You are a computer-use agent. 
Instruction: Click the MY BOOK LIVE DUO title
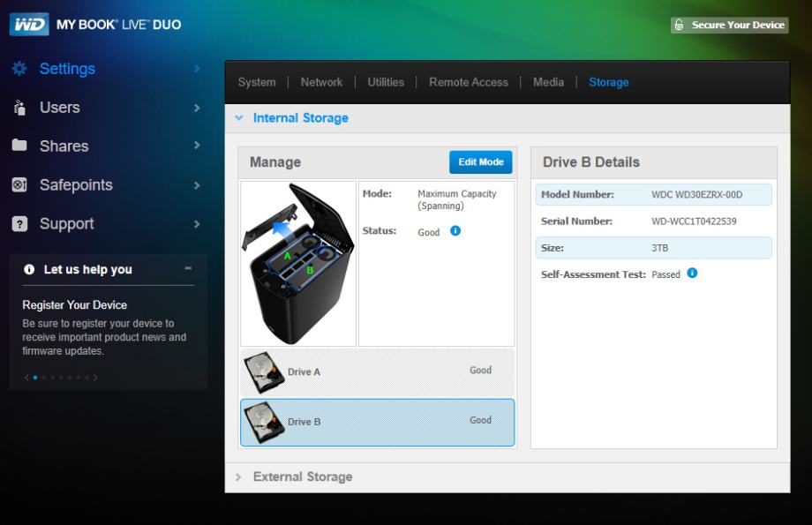click(118, 25)
